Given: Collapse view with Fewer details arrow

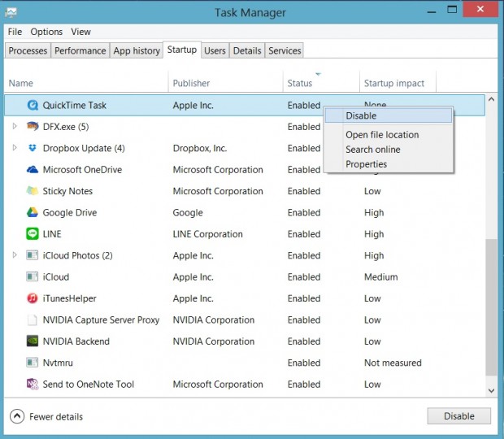Looking at the screenshot, I should point(17,416).
